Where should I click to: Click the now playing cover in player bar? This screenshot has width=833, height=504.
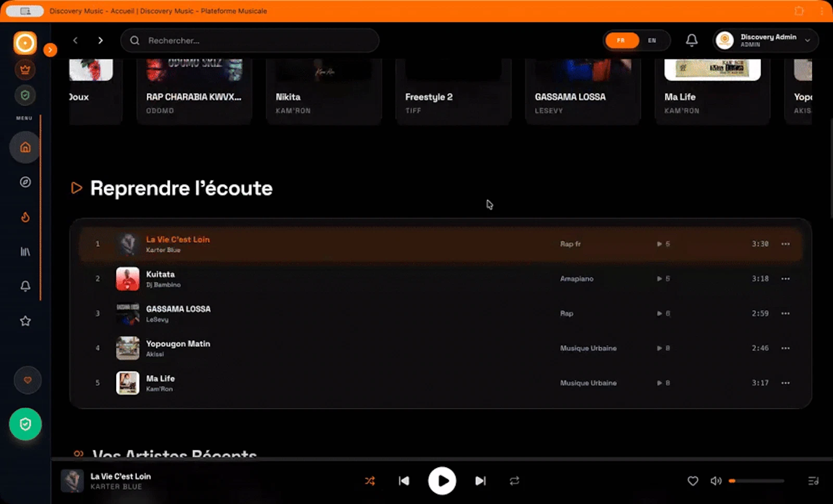click(x=72, y=481)
